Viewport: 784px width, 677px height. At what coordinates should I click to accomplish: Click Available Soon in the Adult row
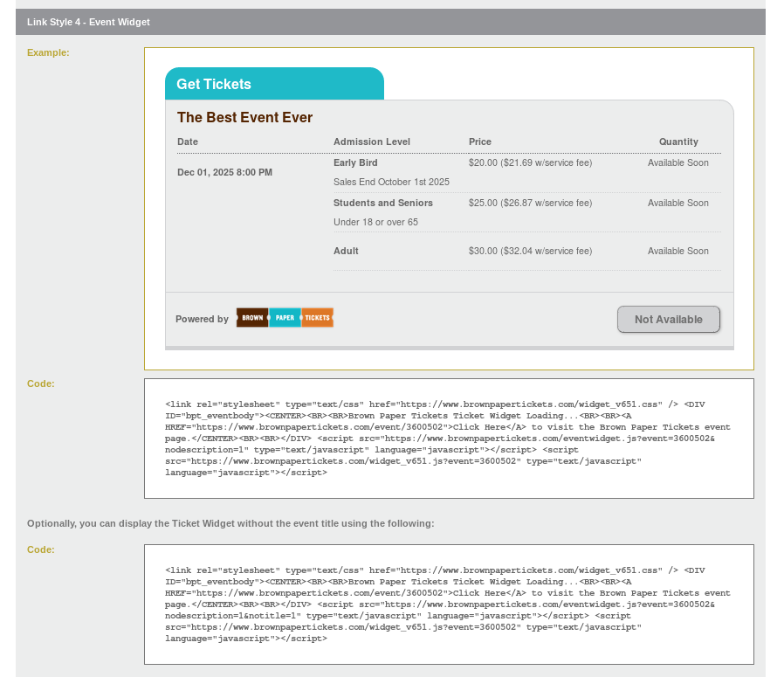tap(678, 251)
